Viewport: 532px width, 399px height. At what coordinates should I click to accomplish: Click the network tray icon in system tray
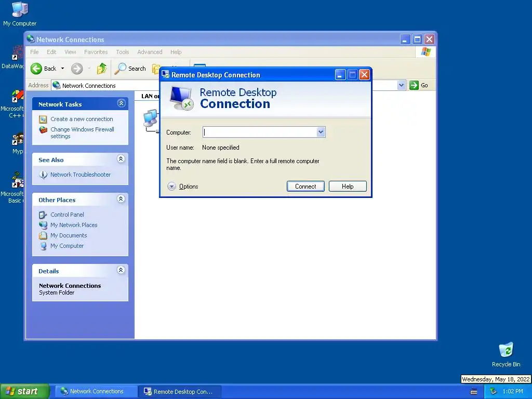tap(493, 392)
